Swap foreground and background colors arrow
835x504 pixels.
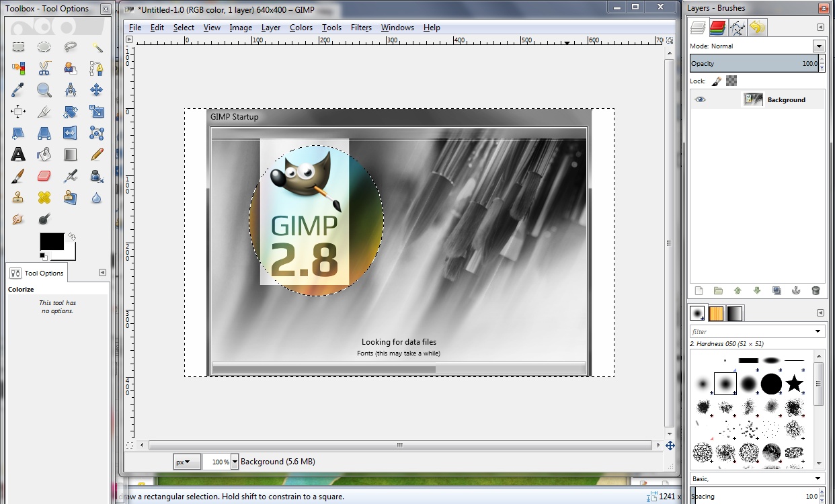[x=71, y=236]
